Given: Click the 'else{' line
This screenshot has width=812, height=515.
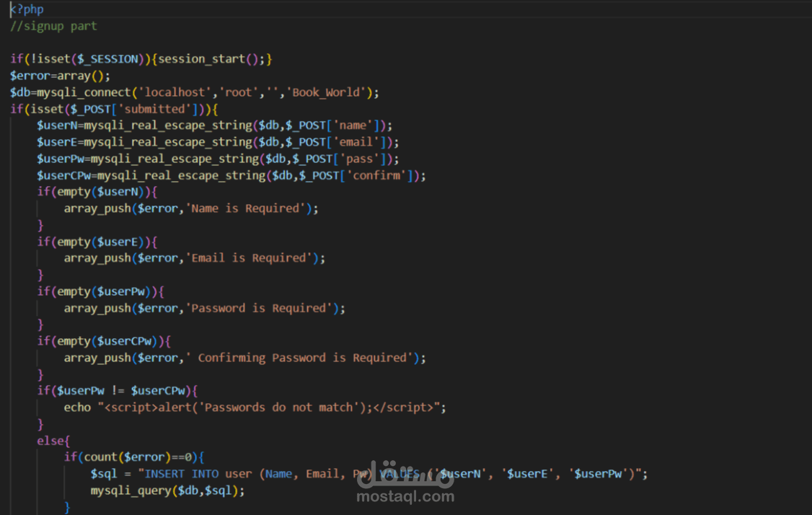Looking at the screenshot, I should tap(53, 441).
